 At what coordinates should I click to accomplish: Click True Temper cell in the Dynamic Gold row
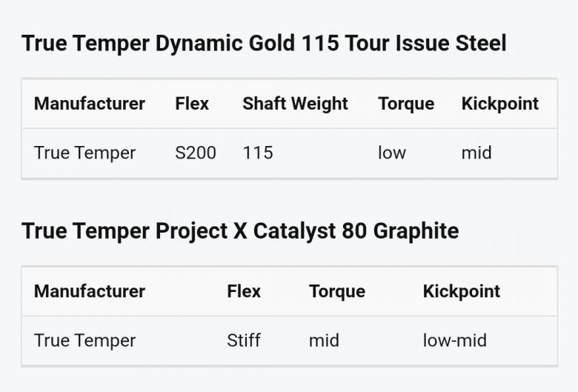84,153
